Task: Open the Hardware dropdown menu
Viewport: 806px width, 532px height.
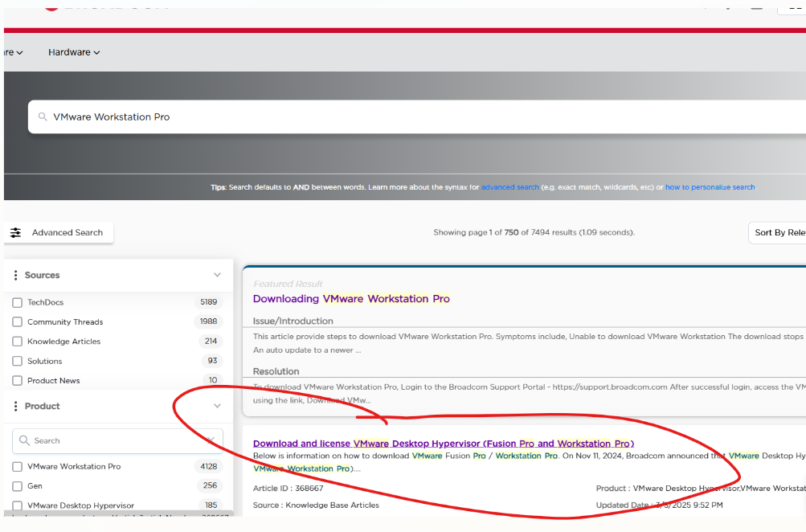Action: coord(74,52)
